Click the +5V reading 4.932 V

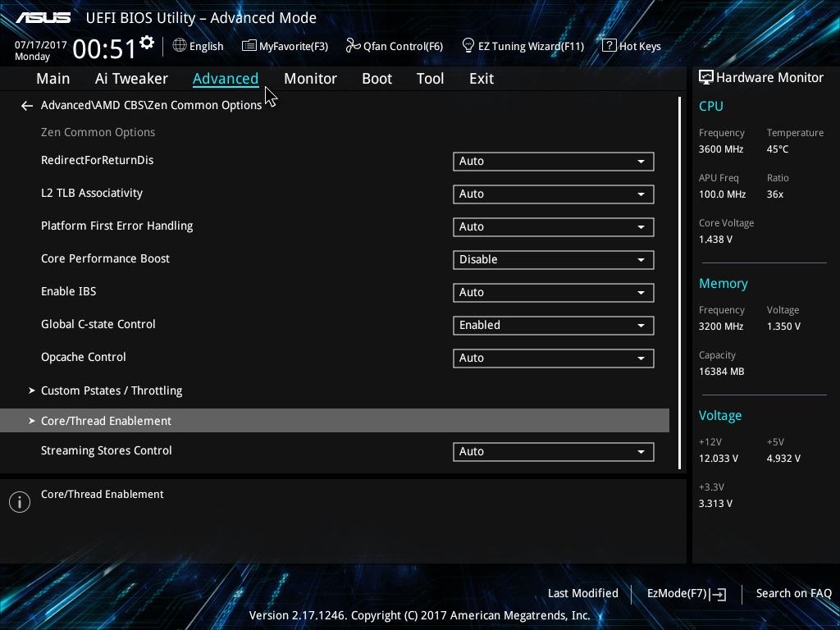(783, 458)
